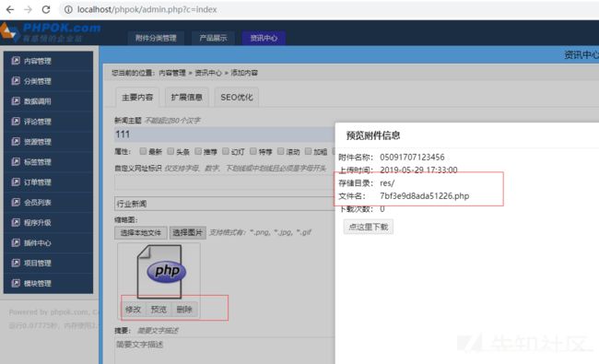Open the 产品展示 top tab
The width and height of the screenshot is (599, 364).
[x=213, y=38]
